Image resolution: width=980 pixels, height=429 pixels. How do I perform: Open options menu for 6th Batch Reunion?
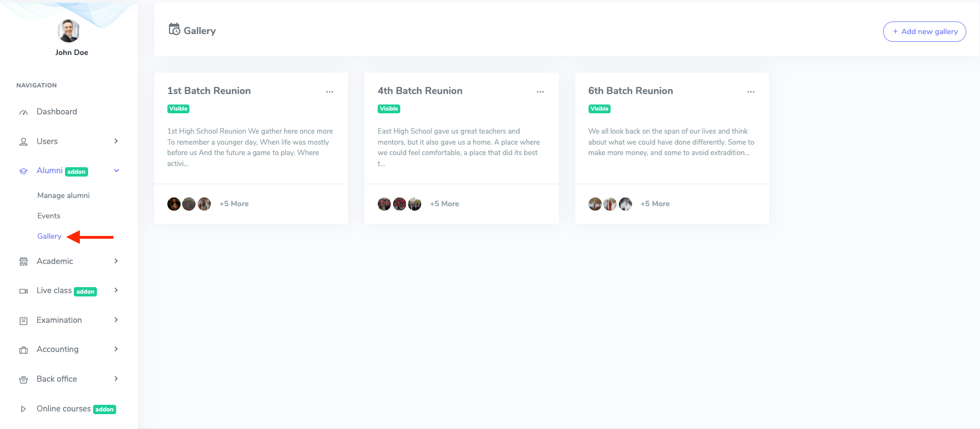click(x=751, y=92)
